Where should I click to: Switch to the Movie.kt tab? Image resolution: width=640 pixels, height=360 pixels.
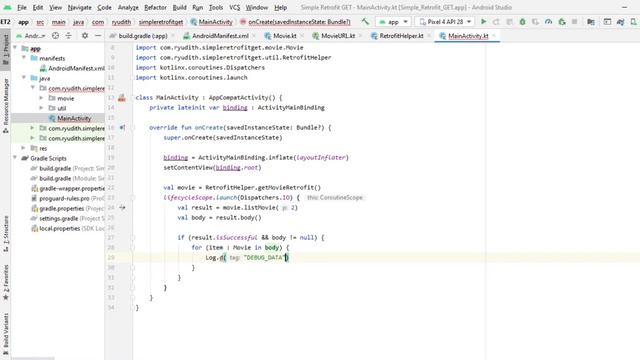284,36
